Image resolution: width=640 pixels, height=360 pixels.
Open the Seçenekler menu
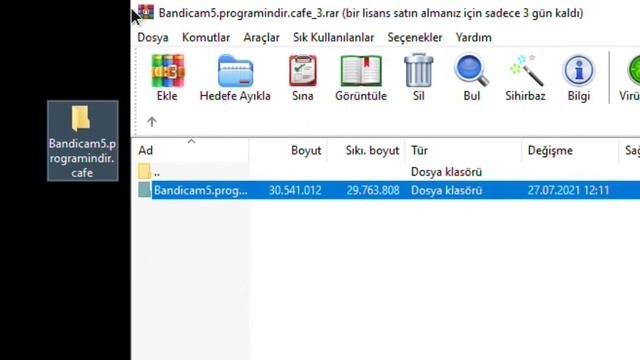pos(415,38)
